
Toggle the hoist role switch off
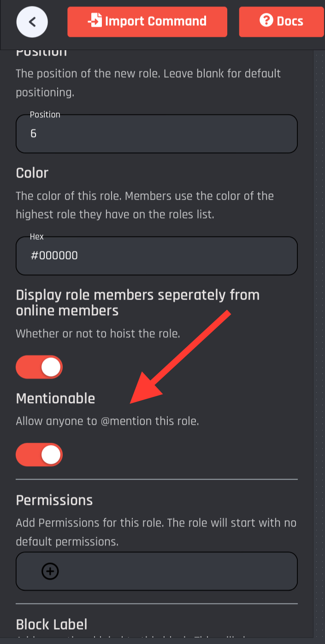tap(39, 367)
